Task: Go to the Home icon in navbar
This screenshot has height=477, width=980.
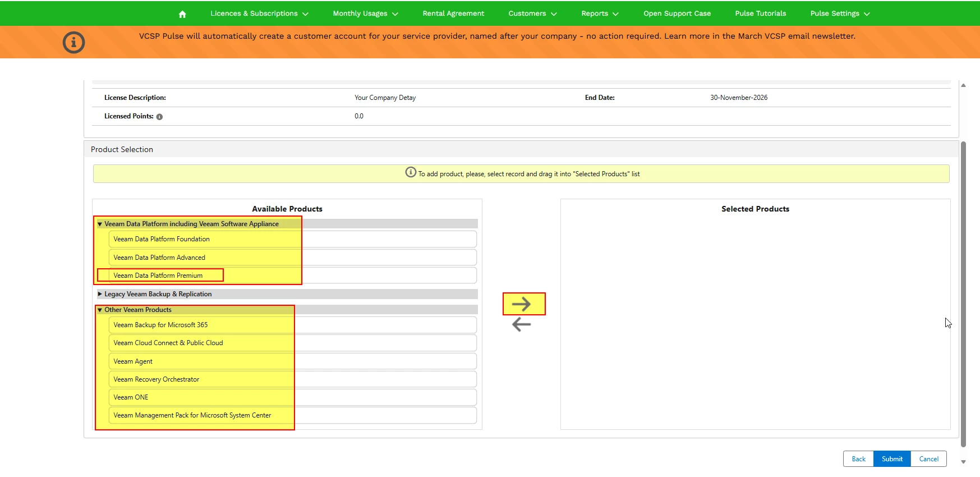Action: click(x=182, y=14)
